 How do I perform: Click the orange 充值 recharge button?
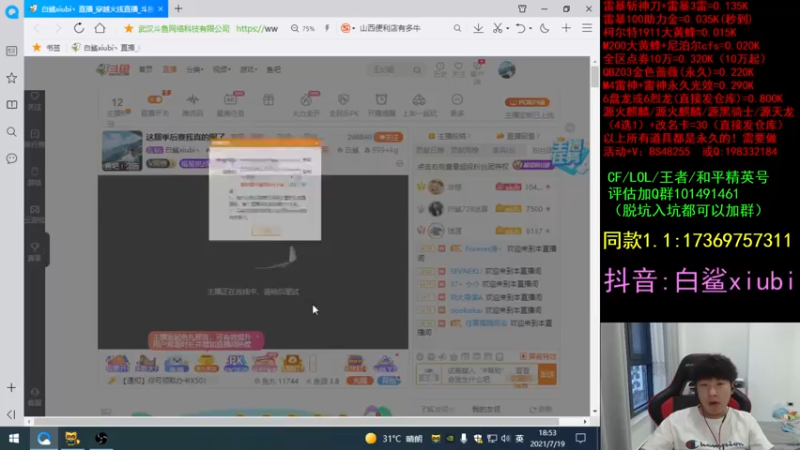click(360, 381)
